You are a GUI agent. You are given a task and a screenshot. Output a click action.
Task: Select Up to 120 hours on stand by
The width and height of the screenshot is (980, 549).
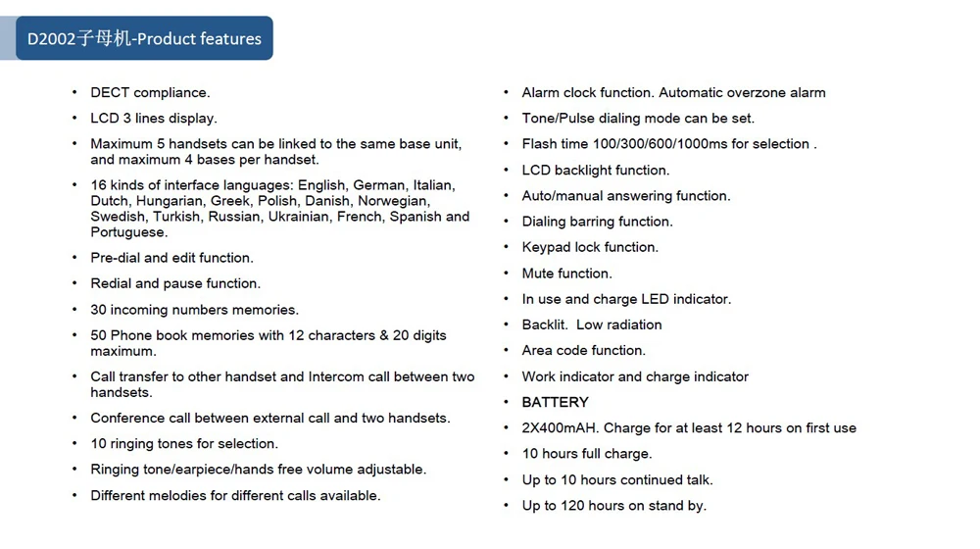(613, 505)
